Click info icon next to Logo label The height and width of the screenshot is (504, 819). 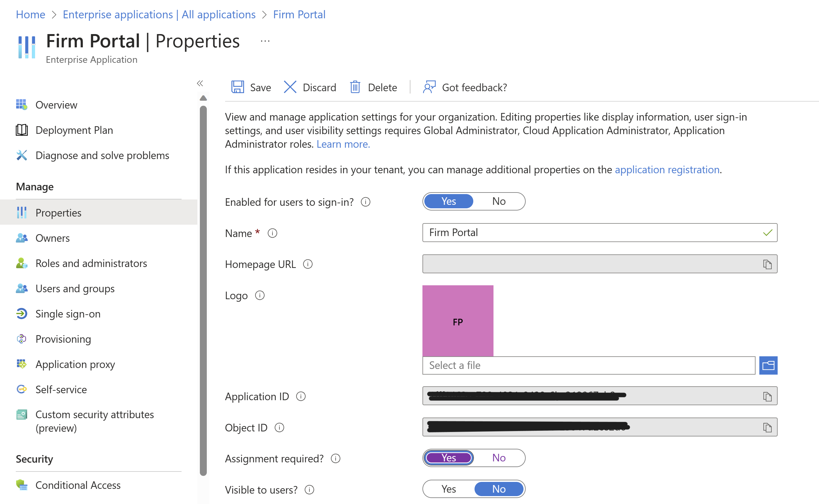click(x=260, y=296)
